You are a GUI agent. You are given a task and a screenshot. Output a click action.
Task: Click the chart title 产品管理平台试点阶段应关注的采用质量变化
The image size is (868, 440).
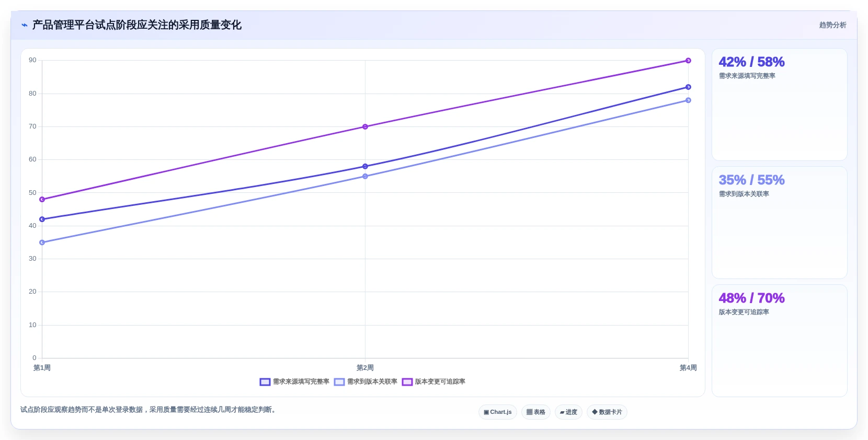pos(137,25)
